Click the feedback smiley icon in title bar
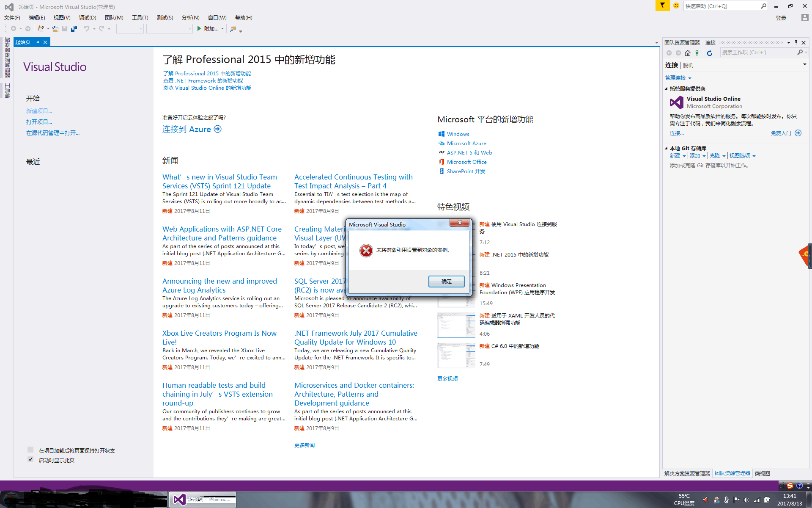This screenshot has height=508, width=812. pyautogui.click(x=676, y=6)
